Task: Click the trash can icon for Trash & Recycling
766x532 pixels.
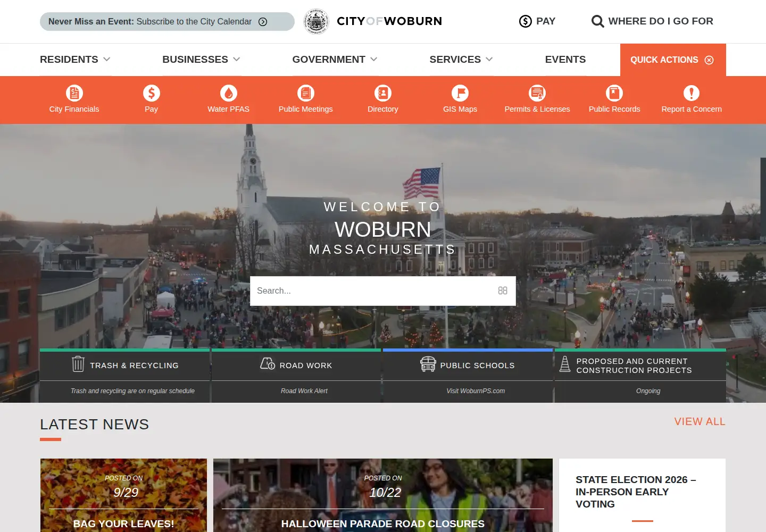Action: (x=78, y=364)
